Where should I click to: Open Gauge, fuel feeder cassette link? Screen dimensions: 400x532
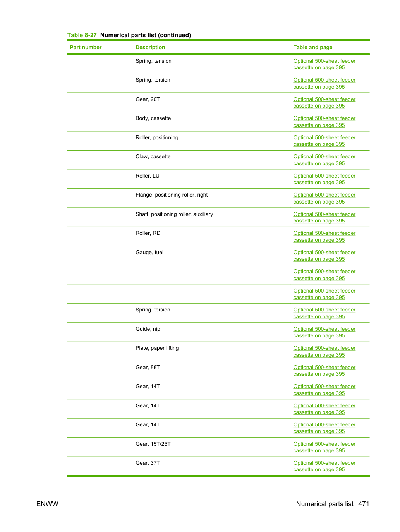coord(324,256)
